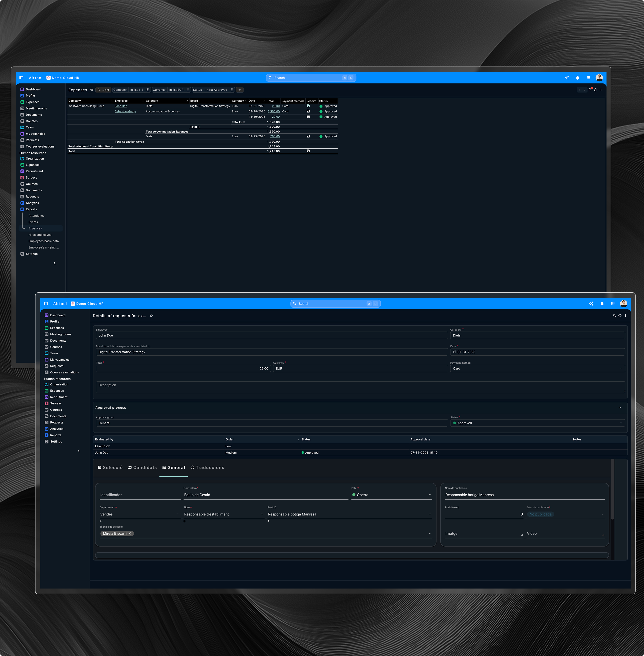Download receipt for John Doe's 25.00 expense
The height and width of the screenshot is (656, 644).
click(x=308, y=106)
